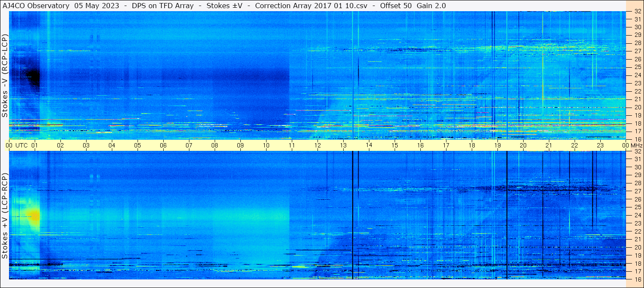The height and width of the screenshot is (288, 644).
Task: Click the 16 MHz tick in the lower plot
Action: pos(637,279)
